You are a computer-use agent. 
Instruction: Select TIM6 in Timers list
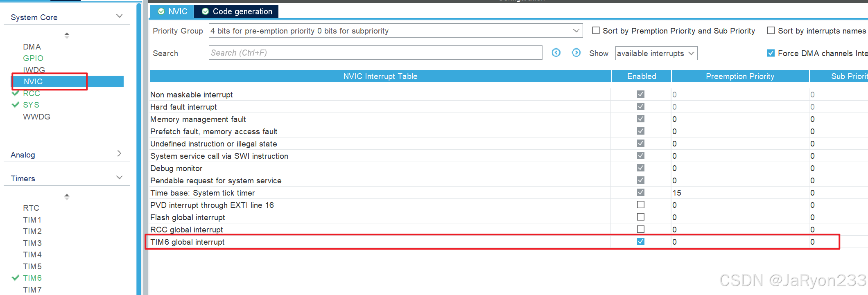coord(32,278)
